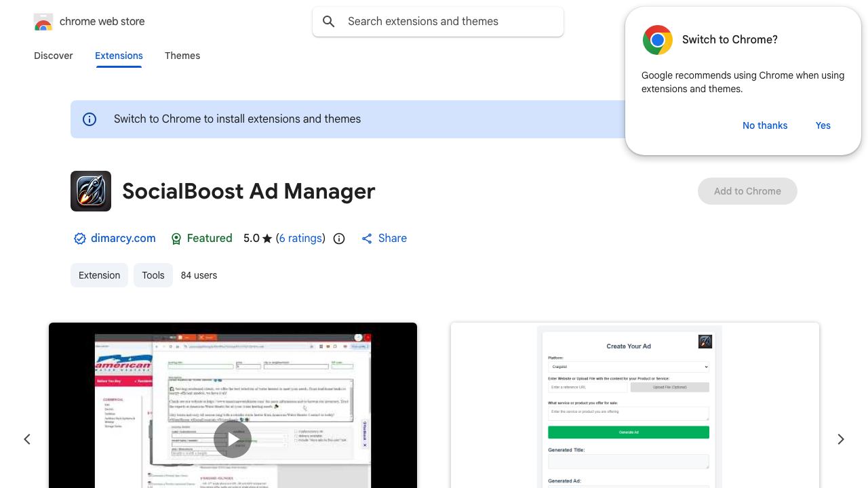868x488 pixels.
Task: Click the Upload File (Optional) button in the screenshot
Action: click(670, 387)
